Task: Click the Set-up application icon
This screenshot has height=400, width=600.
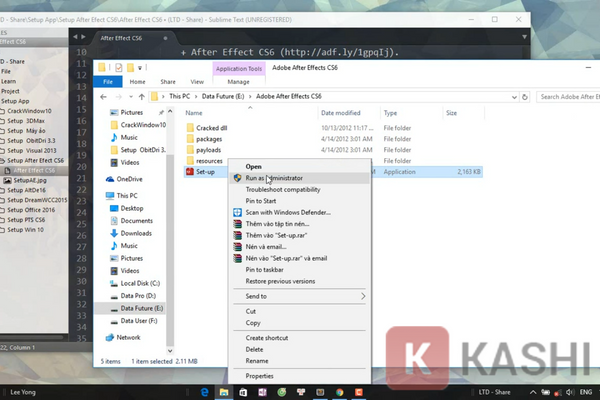Action: (190, 171)
